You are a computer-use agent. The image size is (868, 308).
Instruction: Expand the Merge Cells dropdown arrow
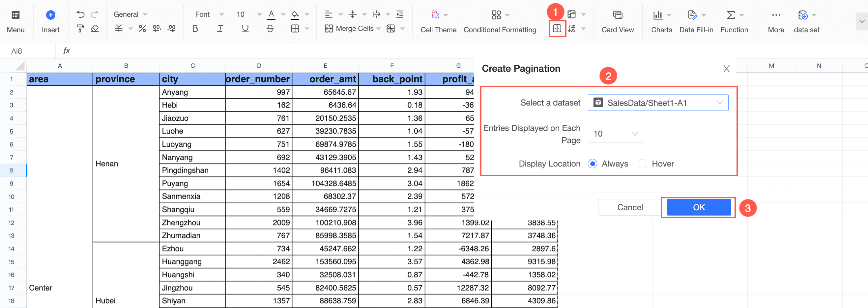pyautogui.click(x=378, y=29)
